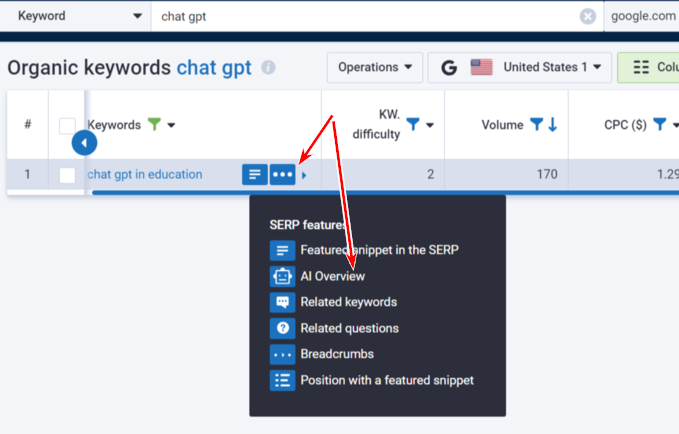Click the Keywords column header label
The height and width of the screenshot is (434, 679).
point(114,125)
